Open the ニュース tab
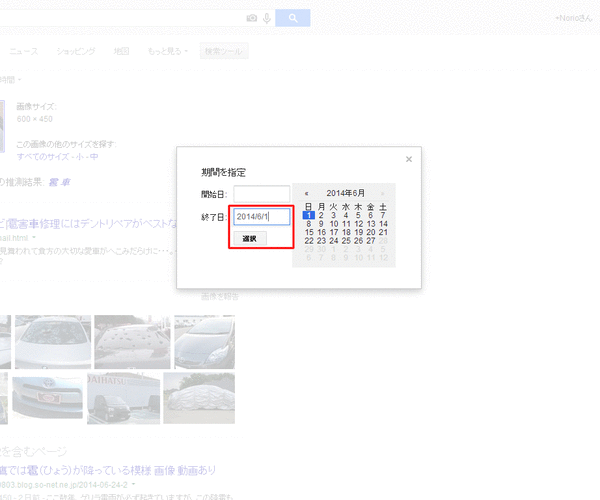 [x=24, y=51]
